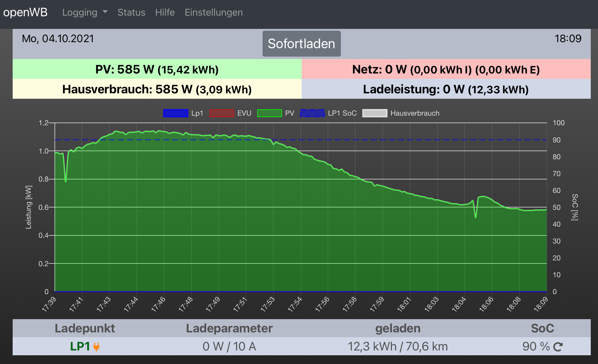Click the SoC reload arrow icon
This screenshot has height=364, width=598.
(558, 347)
